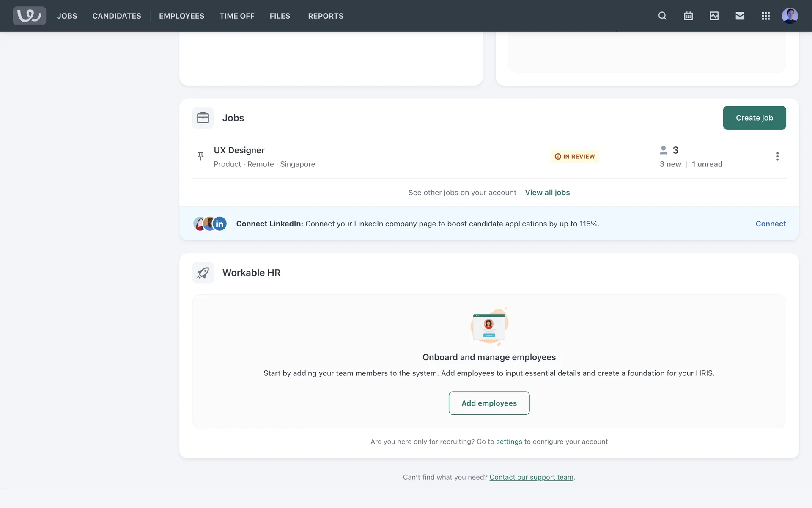Click the Connect LinkedIn link
812x508 pixels.
tap(771, 224)
